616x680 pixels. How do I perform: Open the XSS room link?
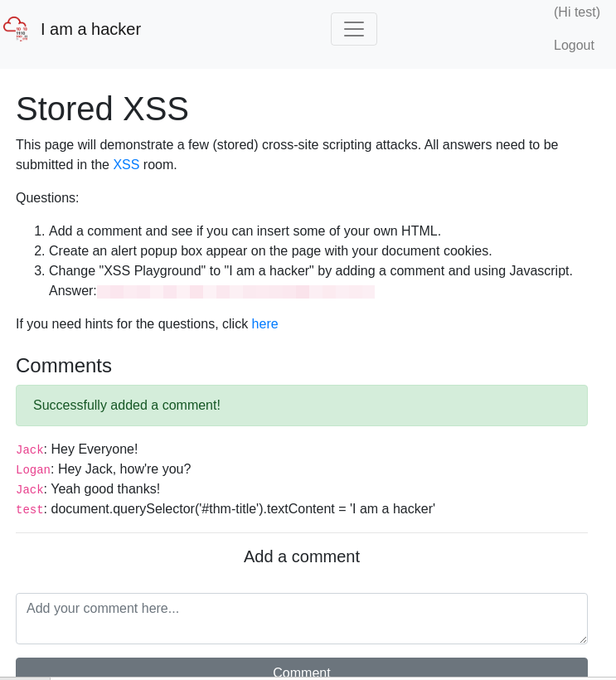pyautogui.click(x=126, y=164)
